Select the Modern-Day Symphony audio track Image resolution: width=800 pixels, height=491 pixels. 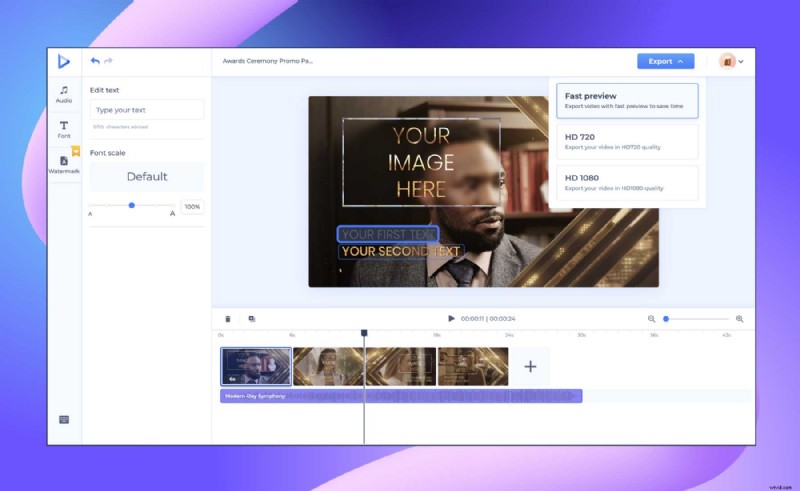pyautogui.click(x=401, y=396)
